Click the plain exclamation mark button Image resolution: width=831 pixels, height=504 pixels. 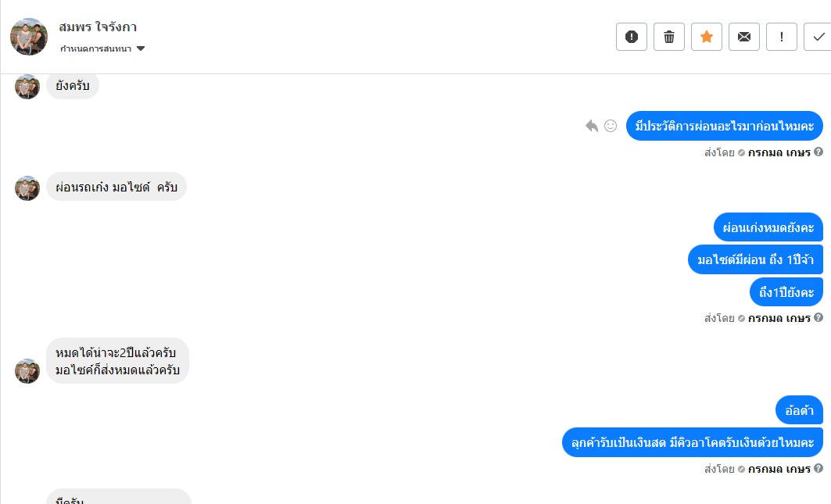782,37
